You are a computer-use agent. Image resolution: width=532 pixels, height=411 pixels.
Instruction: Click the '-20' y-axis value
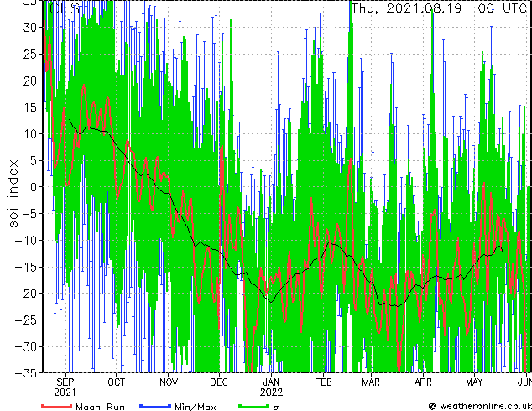click(x=25, y=294)
